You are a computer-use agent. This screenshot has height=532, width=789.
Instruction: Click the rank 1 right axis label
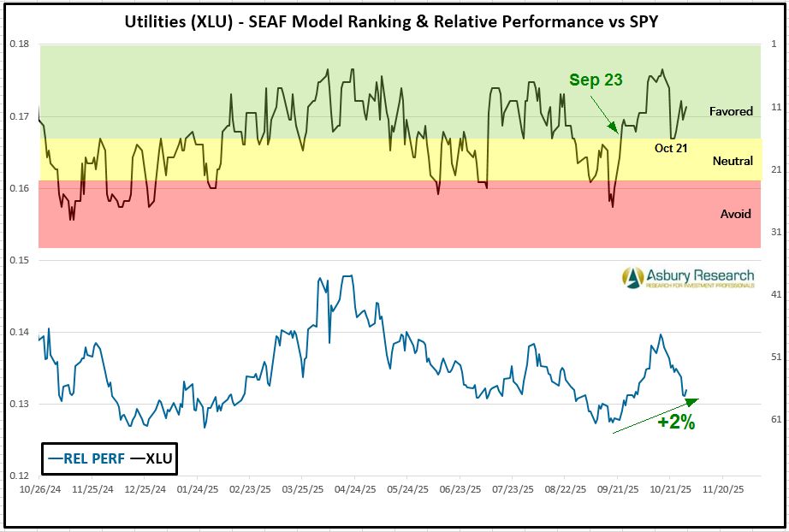[774, 44]
